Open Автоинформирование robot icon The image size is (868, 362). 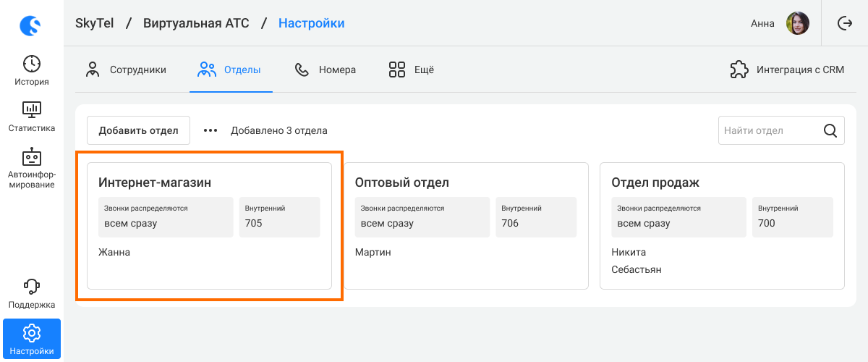(x=32, y=156)
